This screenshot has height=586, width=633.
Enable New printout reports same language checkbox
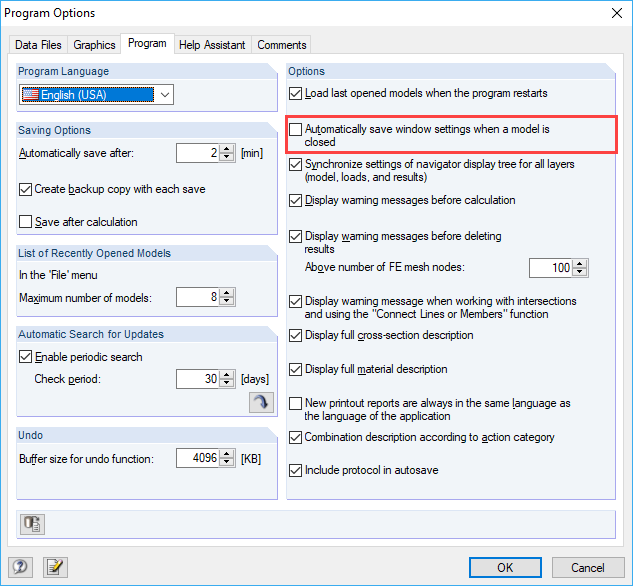point(296,403)
